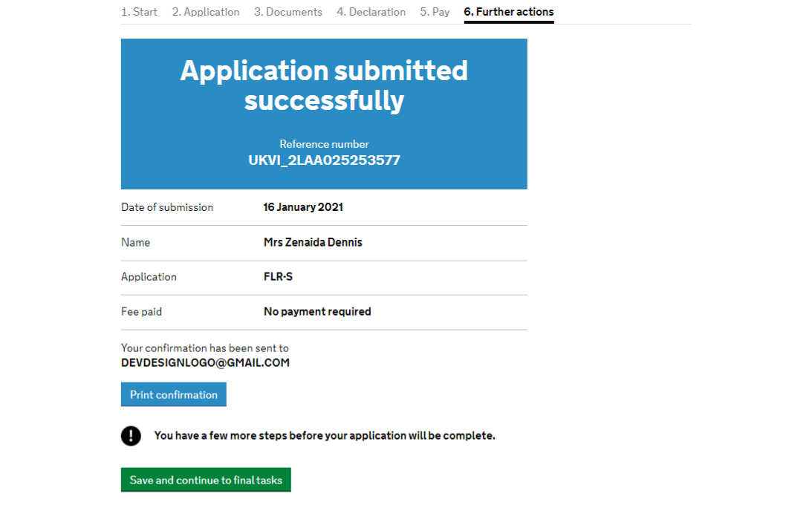
Task: Click the Reference number label in banner
Action: 324,144
